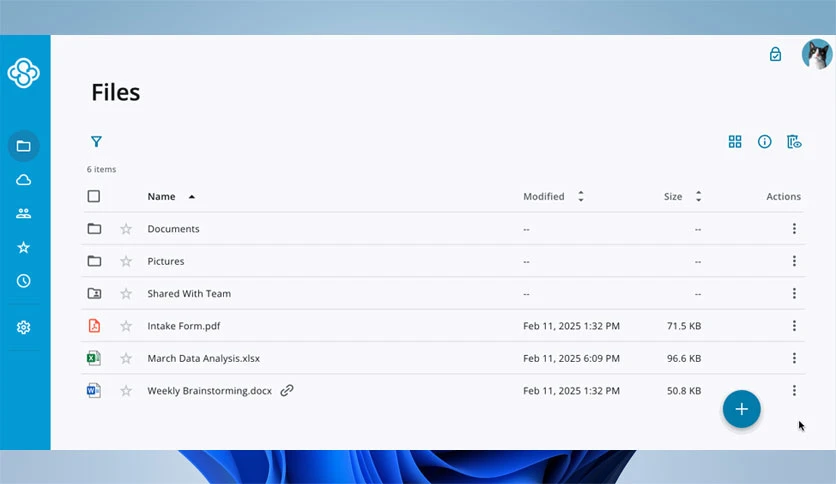Sort by Name column arrow

pyautogui.click(x=192, y=197)
